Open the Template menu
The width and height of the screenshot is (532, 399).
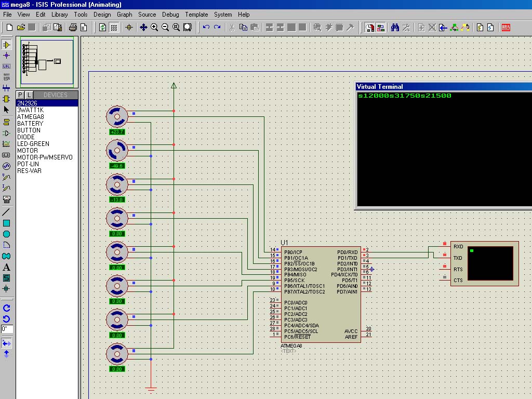click(196, 15)
